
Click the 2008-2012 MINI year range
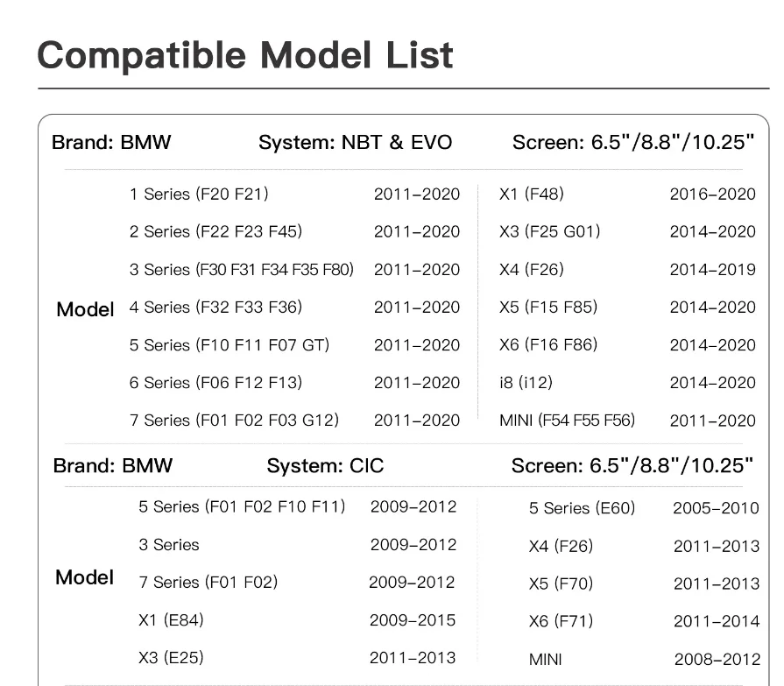717,660
